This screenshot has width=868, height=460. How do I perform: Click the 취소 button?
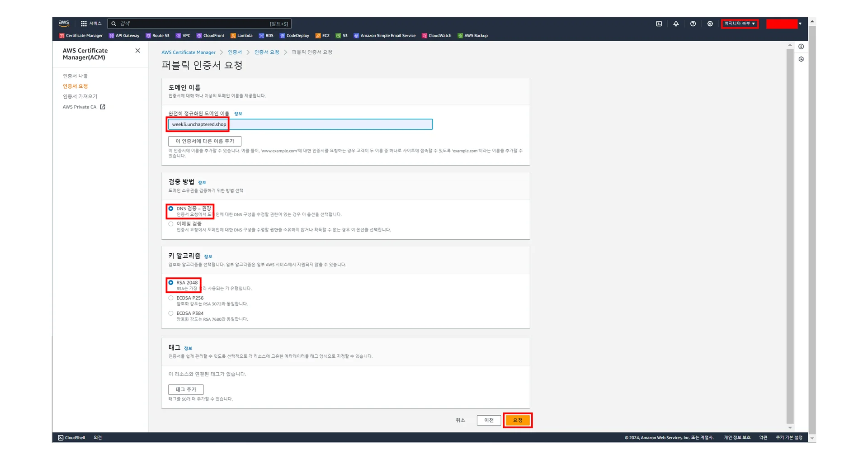460,420
